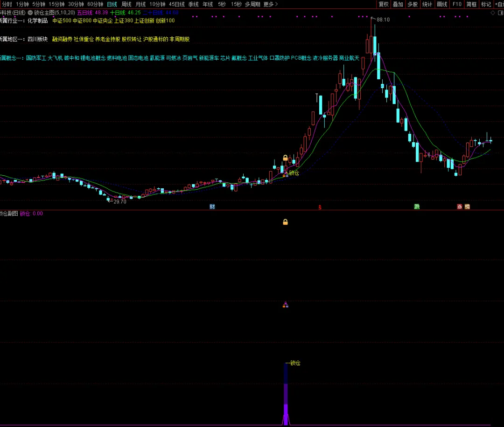Click the 养老金持股 tag
The height and width of the screenshot is (427, 504).
108,39
